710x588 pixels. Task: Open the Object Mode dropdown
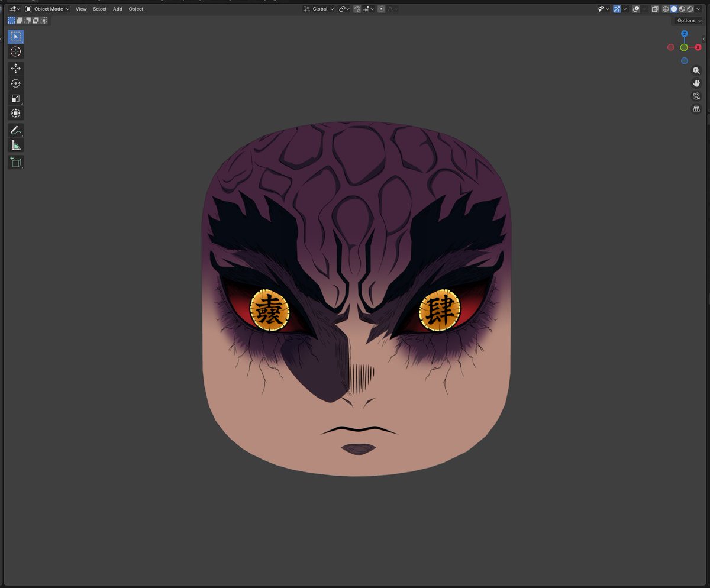47,9
